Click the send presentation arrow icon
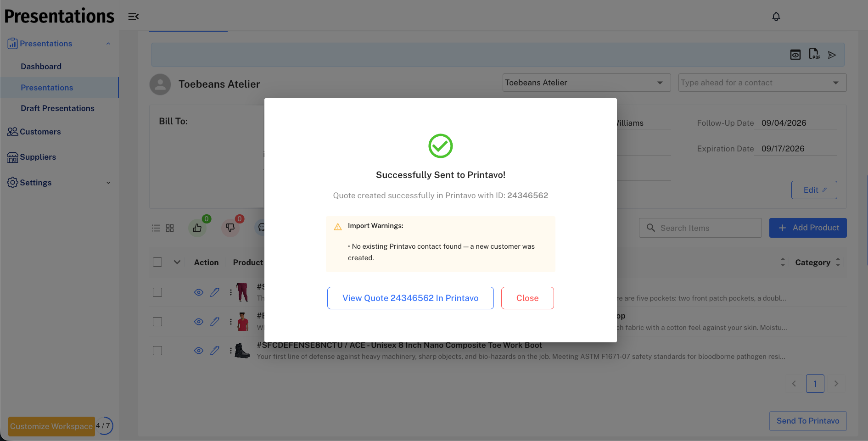 (832, 55)
